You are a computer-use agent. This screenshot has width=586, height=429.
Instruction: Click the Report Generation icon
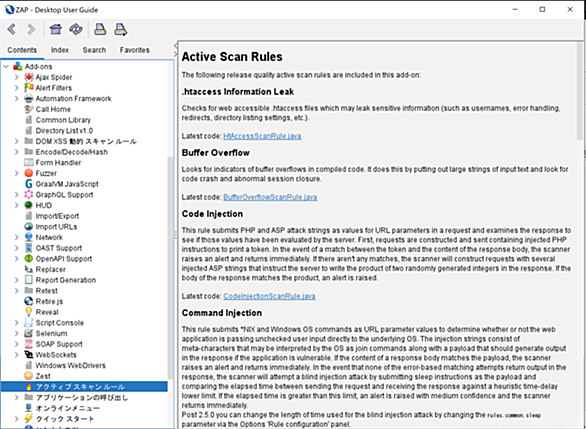tap(29, 280)
